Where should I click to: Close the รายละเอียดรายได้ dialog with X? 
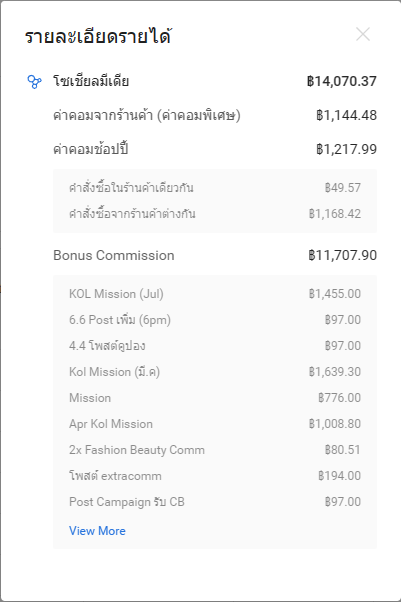[363, 35]
